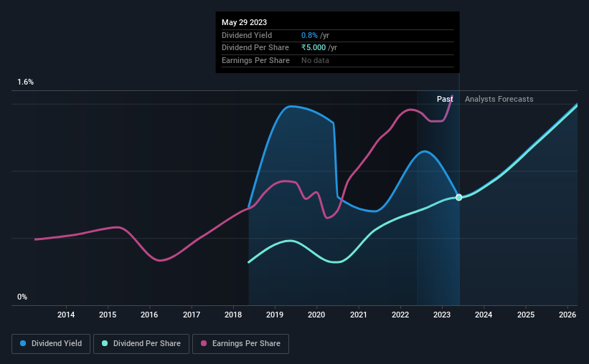Click the 2015 x-axis label
Screen dimensions: 589x364
coord(108,315)
